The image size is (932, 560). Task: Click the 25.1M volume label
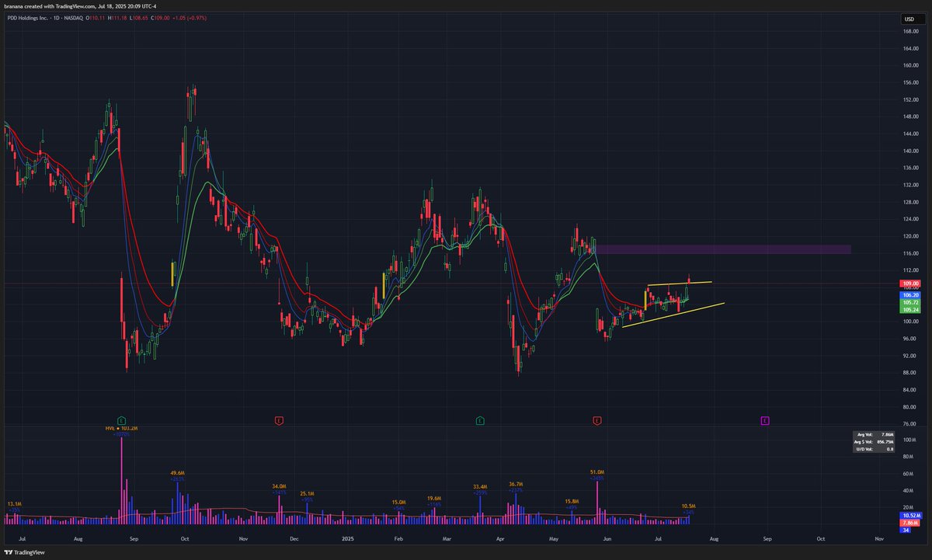(307, 493)
